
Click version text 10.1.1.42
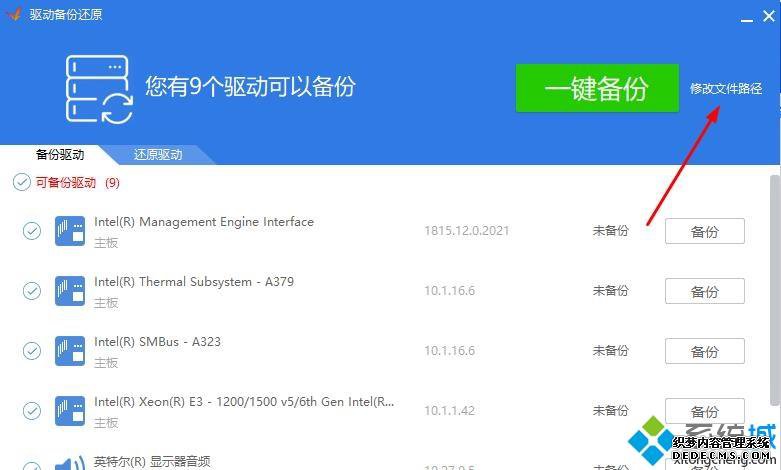click(x=449, y=411)
